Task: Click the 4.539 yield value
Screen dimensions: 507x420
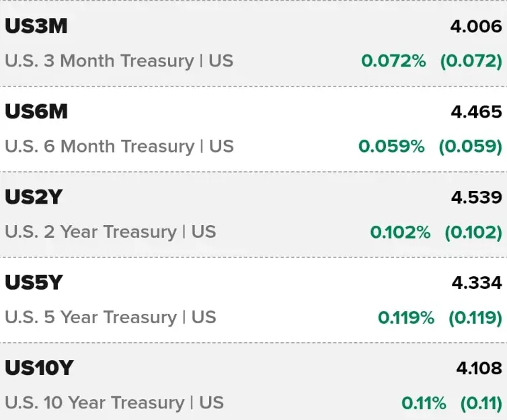Action: click(477, 198)
